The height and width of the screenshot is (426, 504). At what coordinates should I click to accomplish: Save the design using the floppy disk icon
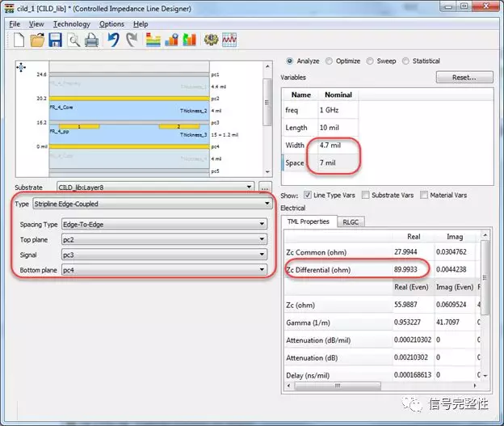pyautogui.click(x=55, y=40)
